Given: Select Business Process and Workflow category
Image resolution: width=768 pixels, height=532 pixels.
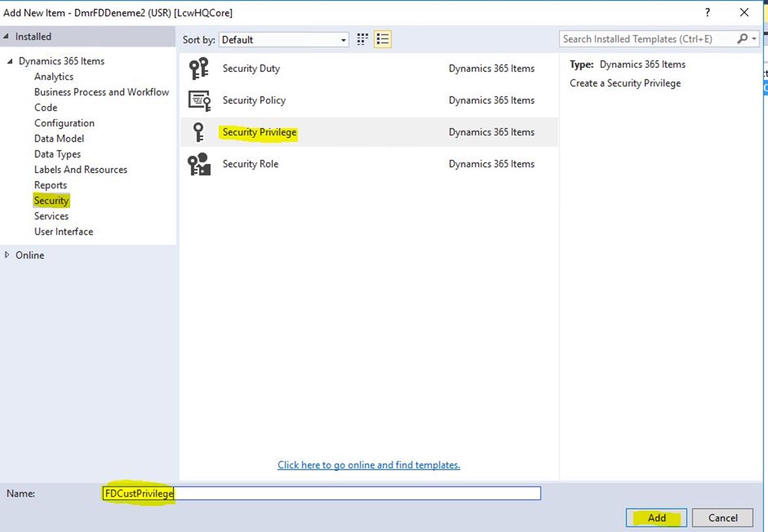Looking at the screenshot, I should pyautogui.click(x=101, y=92).
